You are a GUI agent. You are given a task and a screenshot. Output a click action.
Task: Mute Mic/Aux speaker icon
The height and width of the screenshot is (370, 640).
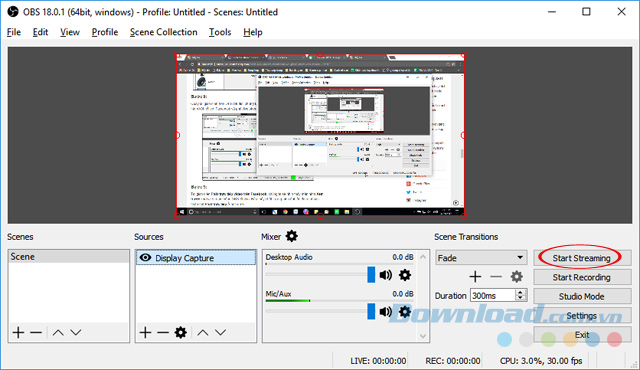(386, 312)
